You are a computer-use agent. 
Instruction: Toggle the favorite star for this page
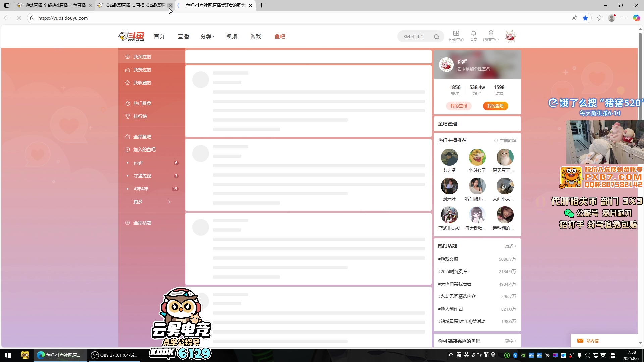click(585, 18)
